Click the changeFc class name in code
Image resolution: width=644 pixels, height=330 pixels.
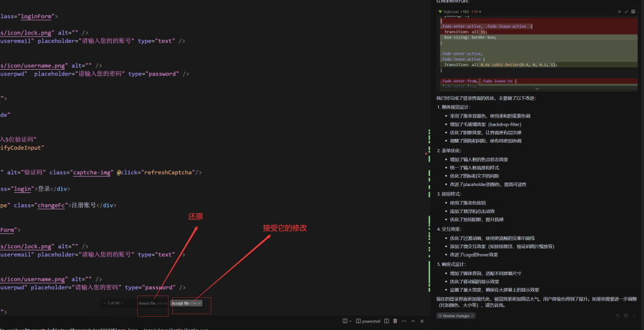52,205
